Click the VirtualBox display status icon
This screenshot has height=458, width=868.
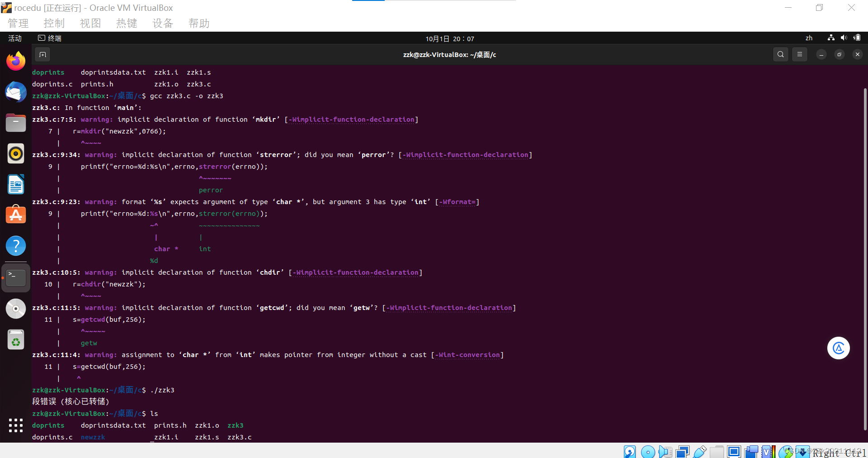pos(734,451)
